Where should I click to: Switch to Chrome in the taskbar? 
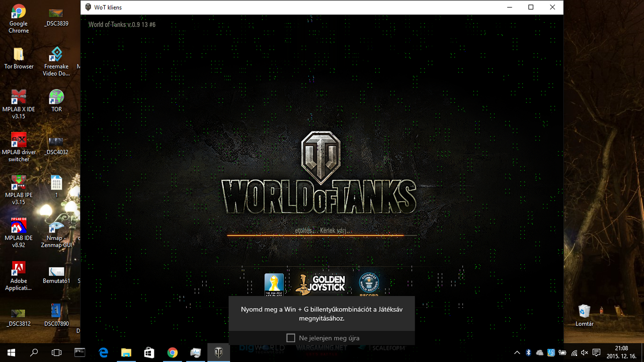coord(172,352)
